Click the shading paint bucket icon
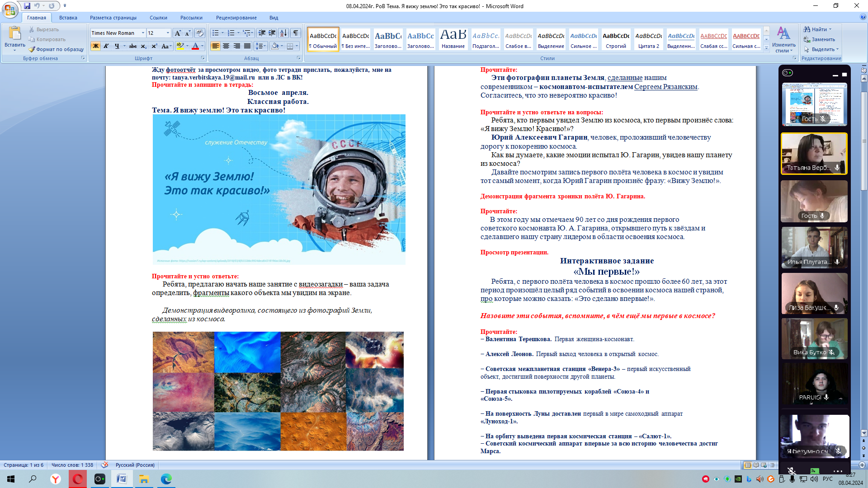The image size is (868, 488). click(x=275, y=46)
